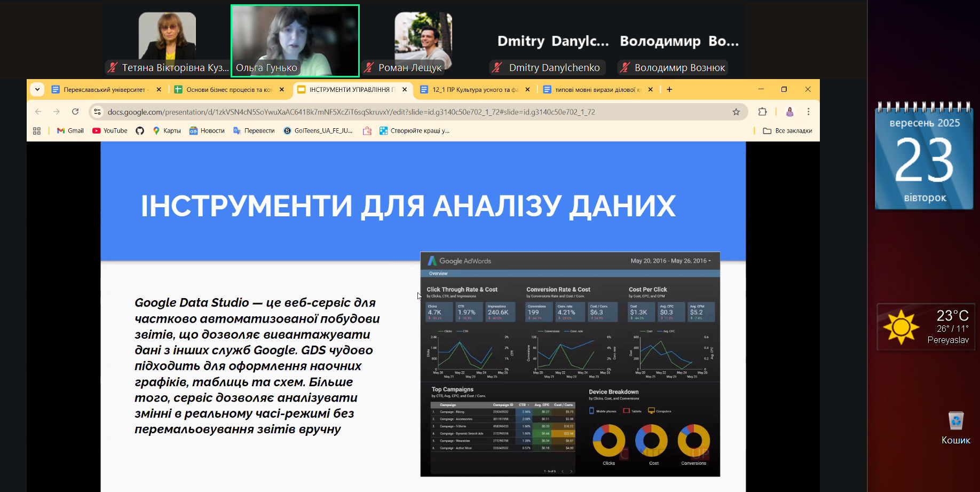Bookmark this page with the star icon
Viewport: 980px width, 492px height.
tap(736, 112)
